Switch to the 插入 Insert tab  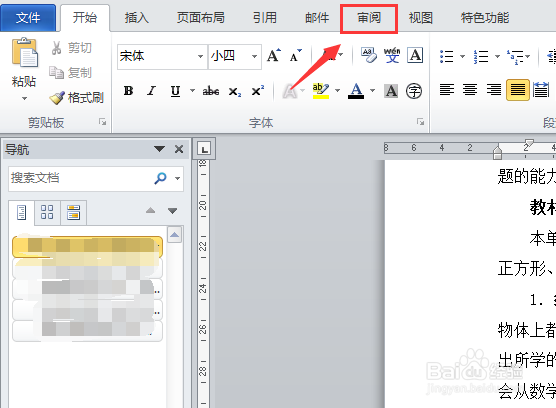point(137,18)
